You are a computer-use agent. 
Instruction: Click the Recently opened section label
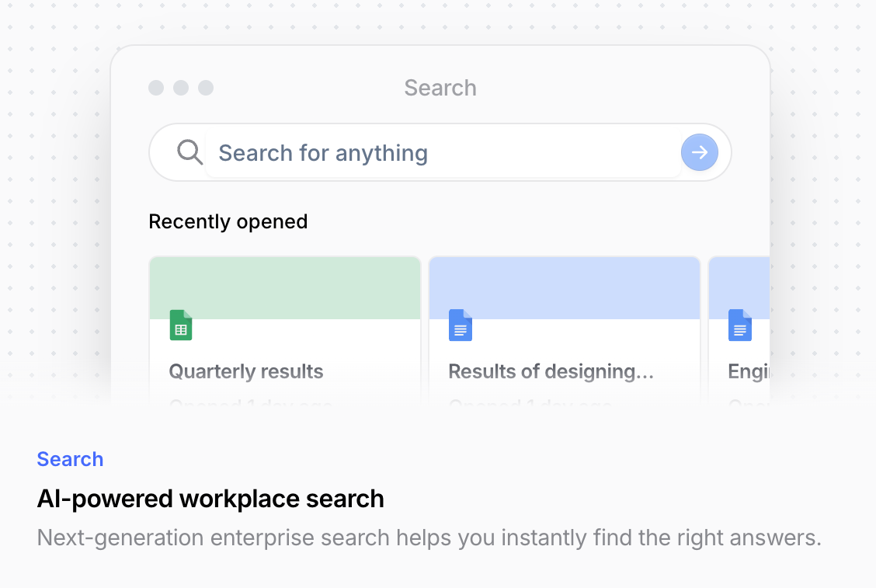[x=228, y=221]
